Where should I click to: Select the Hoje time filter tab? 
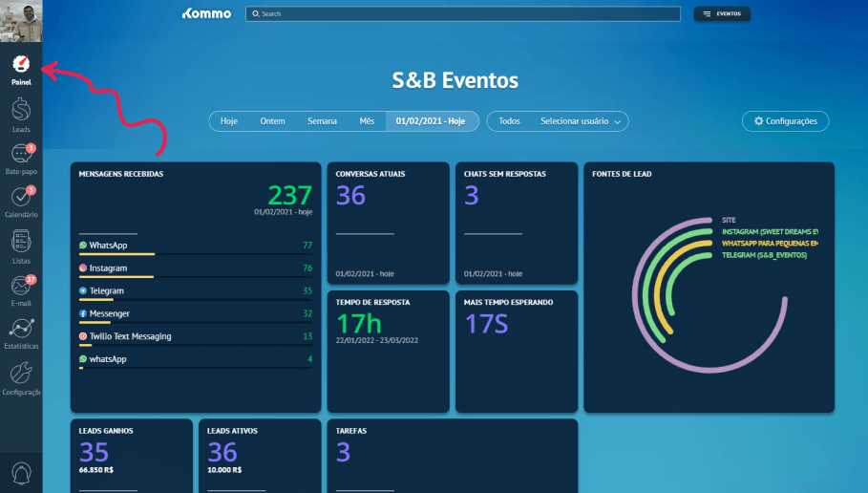tap(229, 121)
